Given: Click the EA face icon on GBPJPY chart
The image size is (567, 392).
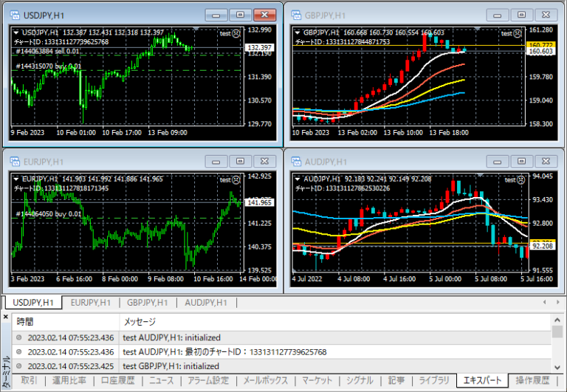Looking at the screenshot, I should point(517,33).
